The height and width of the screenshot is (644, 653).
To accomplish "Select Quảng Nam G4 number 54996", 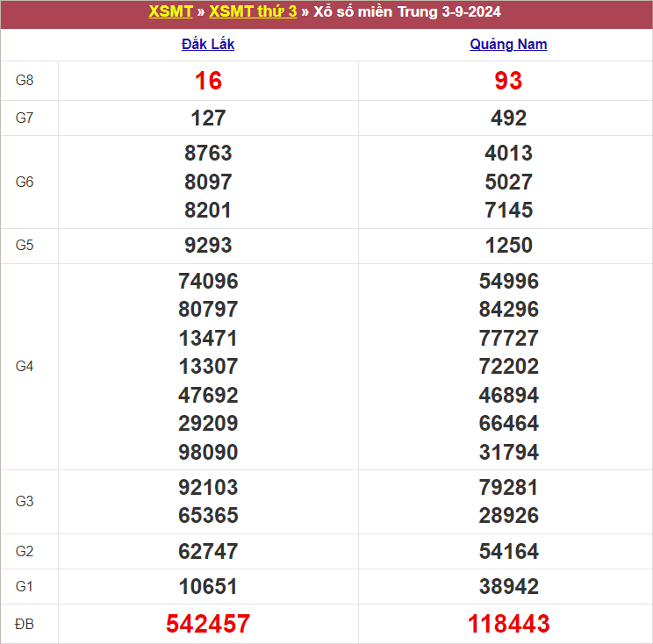I will pos(508,281).
